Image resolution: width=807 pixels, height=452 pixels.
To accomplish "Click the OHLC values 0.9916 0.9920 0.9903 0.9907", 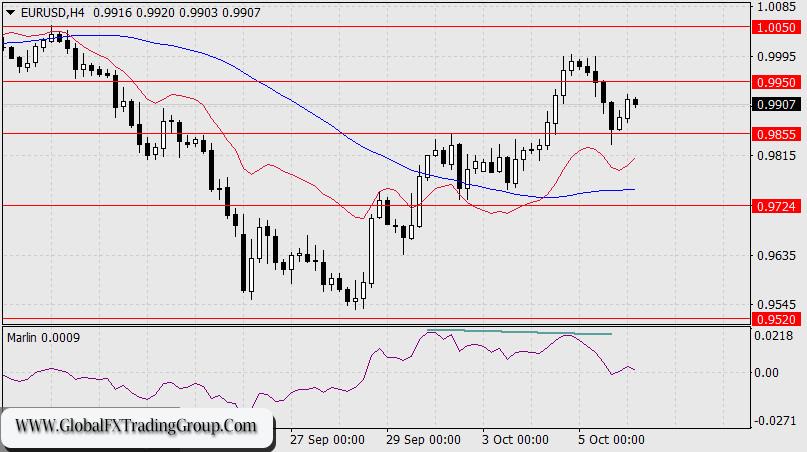I will (x=177, y=12).
